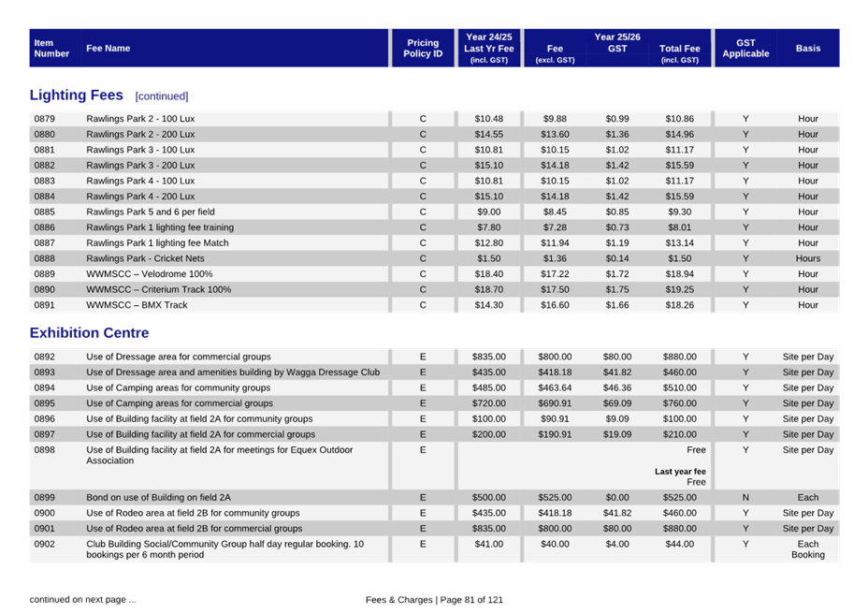Viewport: 868px width, 614px height.
Task: Select item number 0902
Action: pyautogui.click(x=44, y=544)
